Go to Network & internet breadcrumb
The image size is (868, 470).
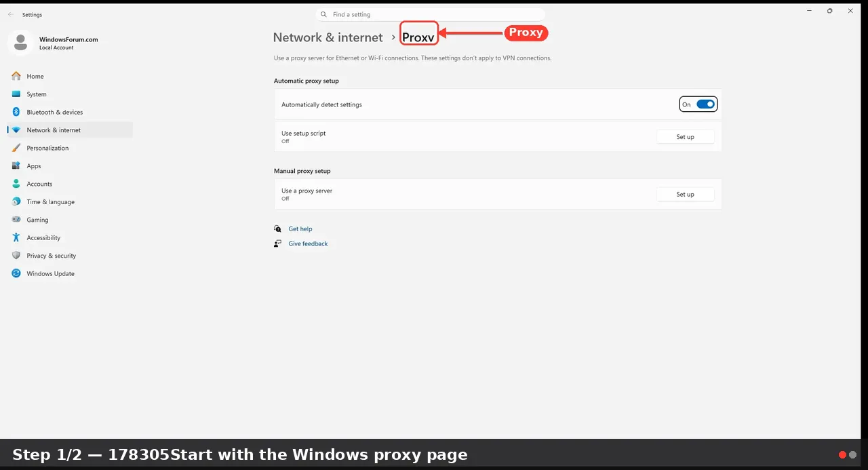(328, 37)
